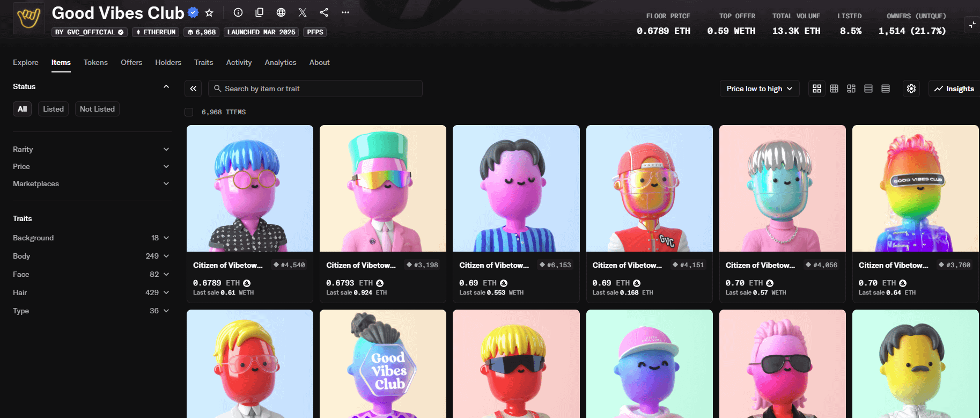Expand the Body trait filter
Image resolution: width=980 pixels, height=418 pixels.
pyautogui.click(x=91, y=256)
